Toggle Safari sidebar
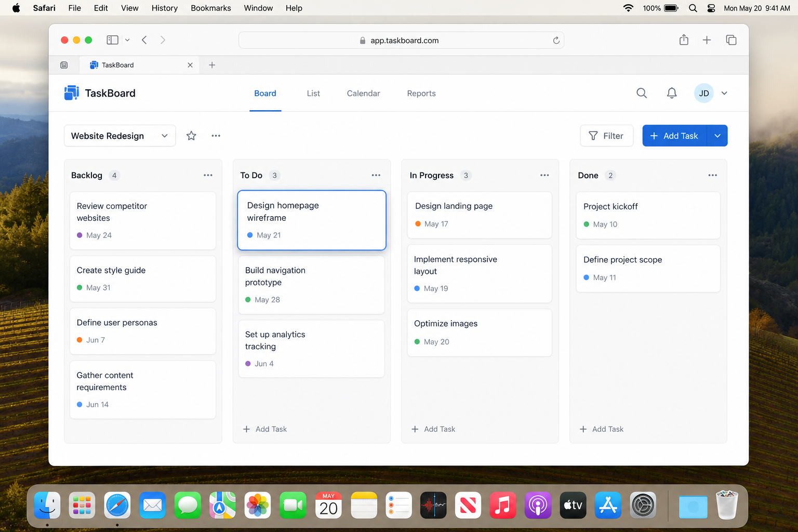 pos(112,40)
